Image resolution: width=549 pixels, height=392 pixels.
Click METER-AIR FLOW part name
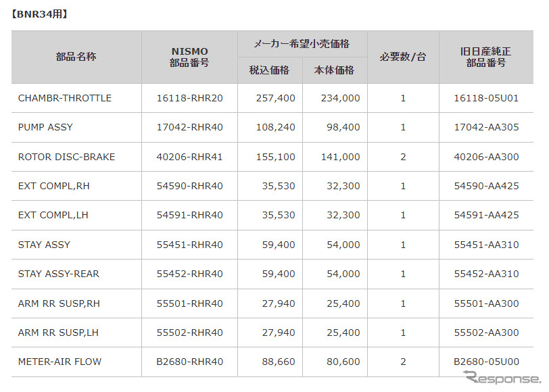[59, 362]
